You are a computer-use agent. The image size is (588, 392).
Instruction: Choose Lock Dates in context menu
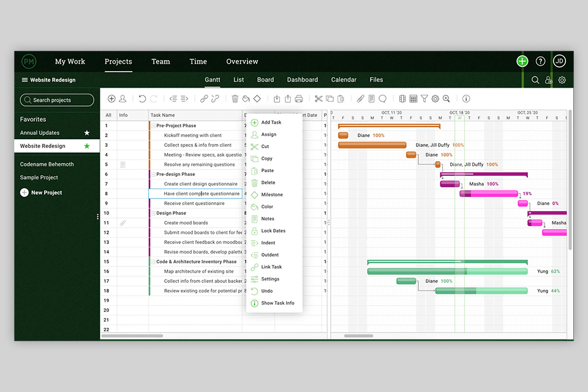(x=273, y=231)
